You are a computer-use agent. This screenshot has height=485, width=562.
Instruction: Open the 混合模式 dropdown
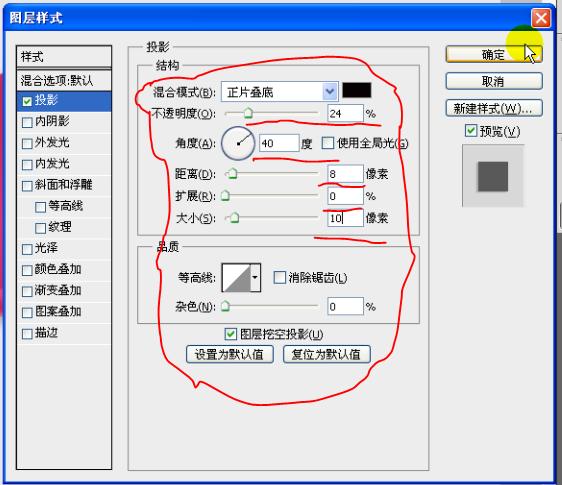click(x=280, y=92)
